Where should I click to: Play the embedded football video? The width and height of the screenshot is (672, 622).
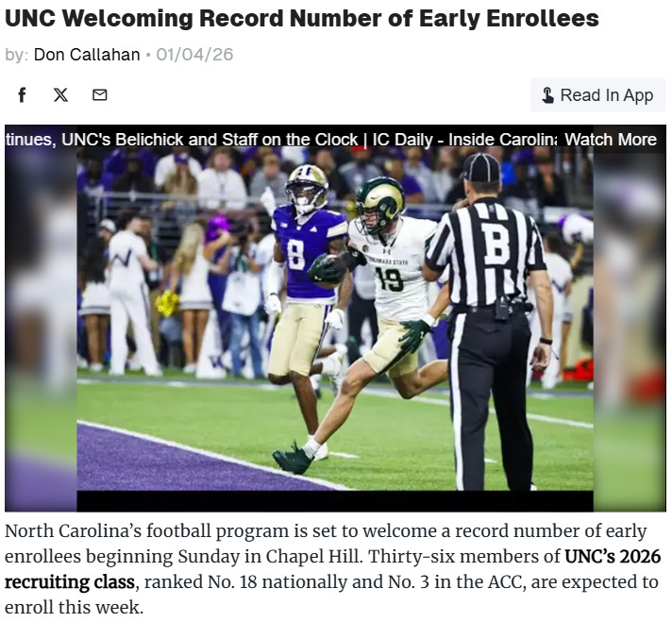click(x=335, y=318)
